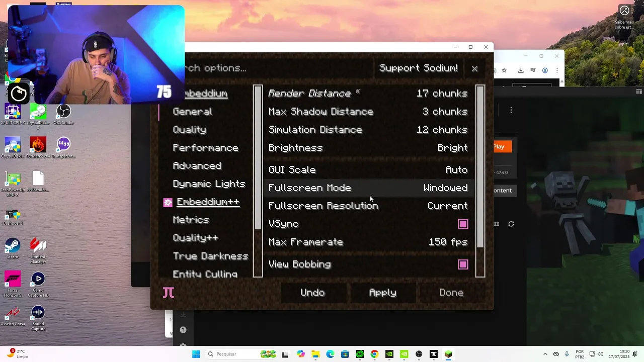Screen dimensions: 644x362
Task: Open the CrystalDiskInfo desktop shortcut
Action: point(13,148)
